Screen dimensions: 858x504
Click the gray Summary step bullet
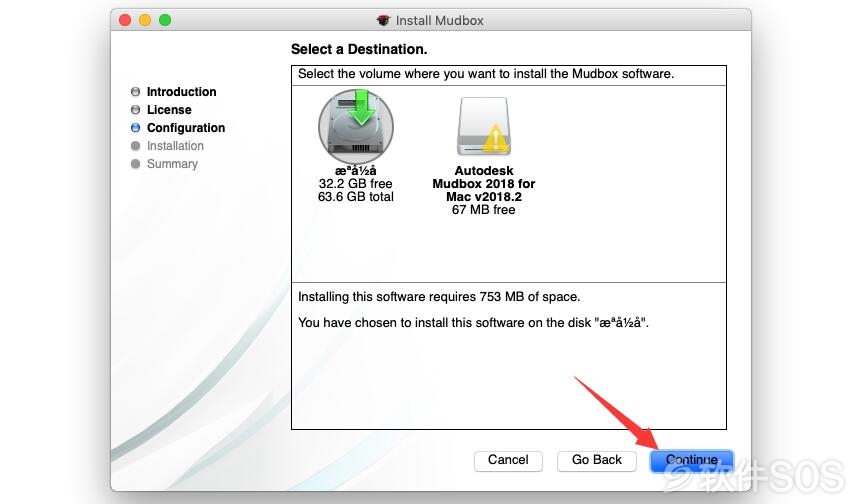point(136,164)
